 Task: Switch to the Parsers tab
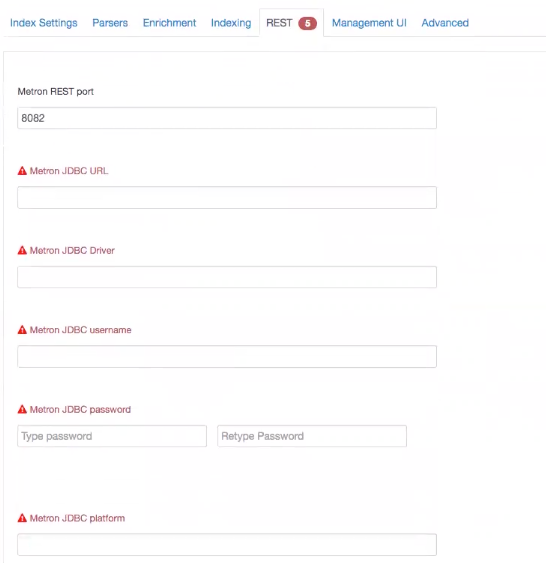point(110,23)
